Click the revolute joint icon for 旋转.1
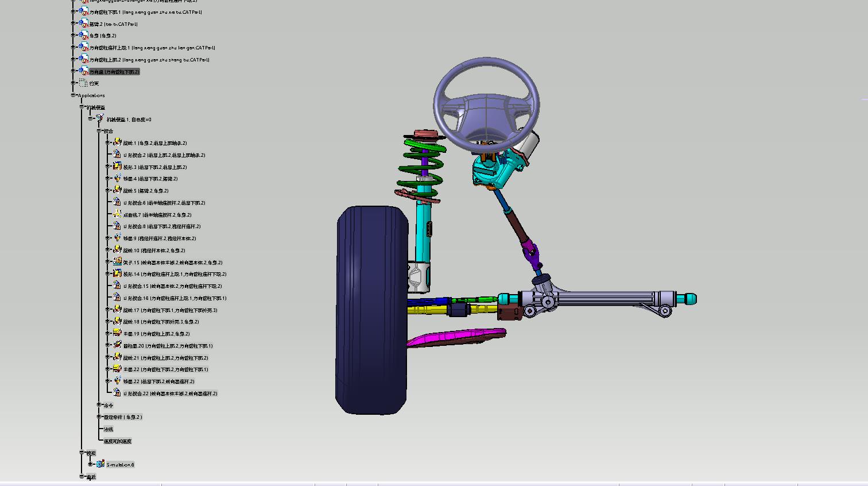Screen dimensions: 868x486 117,142
